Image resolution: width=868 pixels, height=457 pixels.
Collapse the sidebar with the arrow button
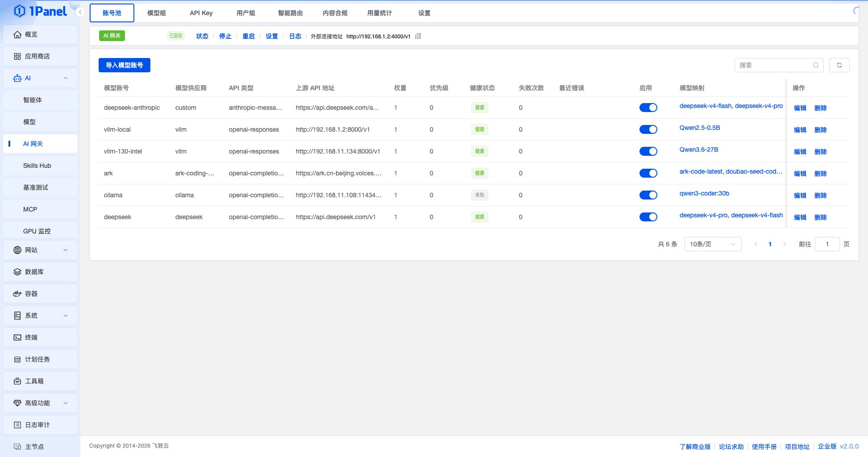[x=80, y=12]
